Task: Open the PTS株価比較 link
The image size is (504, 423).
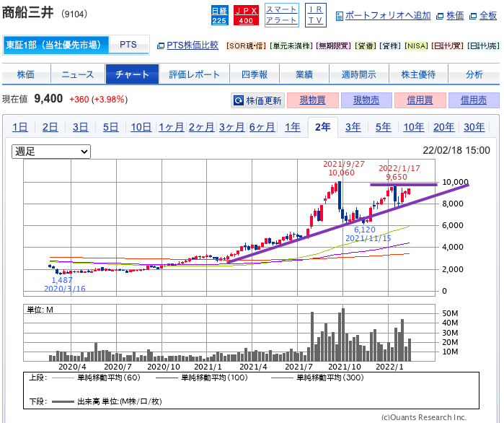Action: point(193,45)
